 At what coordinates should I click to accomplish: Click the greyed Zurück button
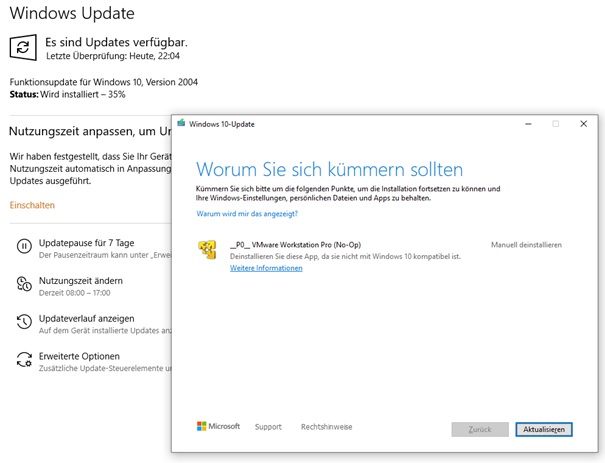[480, 429]
